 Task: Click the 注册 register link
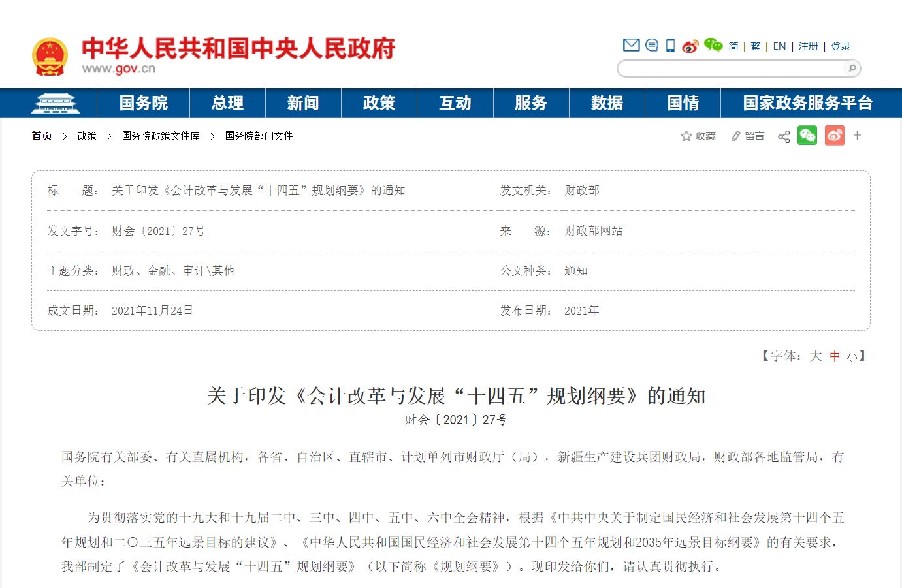tap(809, 46)
